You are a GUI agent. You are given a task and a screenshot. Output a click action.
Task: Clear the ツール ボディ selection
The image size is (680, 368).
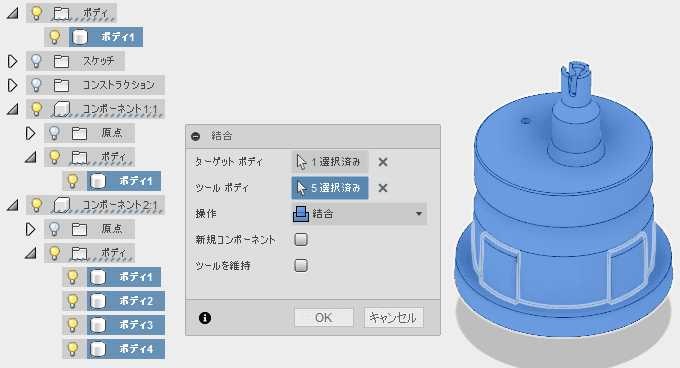[382, 188]
